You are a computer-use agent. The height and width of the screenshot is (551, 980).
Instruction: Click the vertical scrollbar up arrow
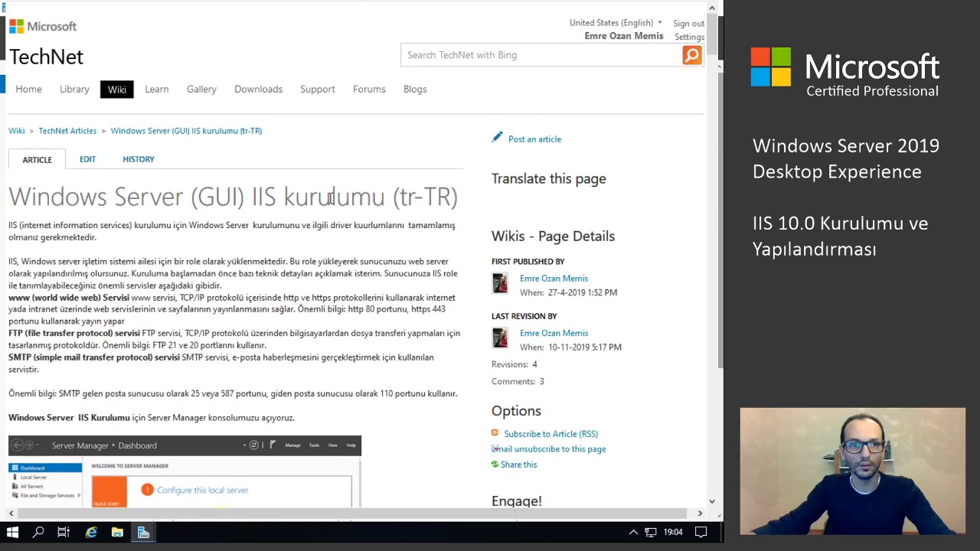coord(711,8)
